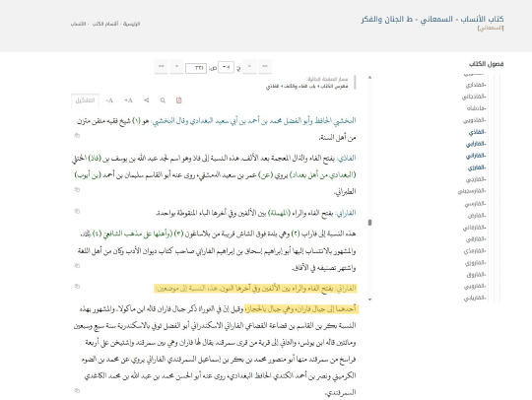Click the page number input field
The image size is (532, 400).
pyautogui.click(x=196, y=68)
